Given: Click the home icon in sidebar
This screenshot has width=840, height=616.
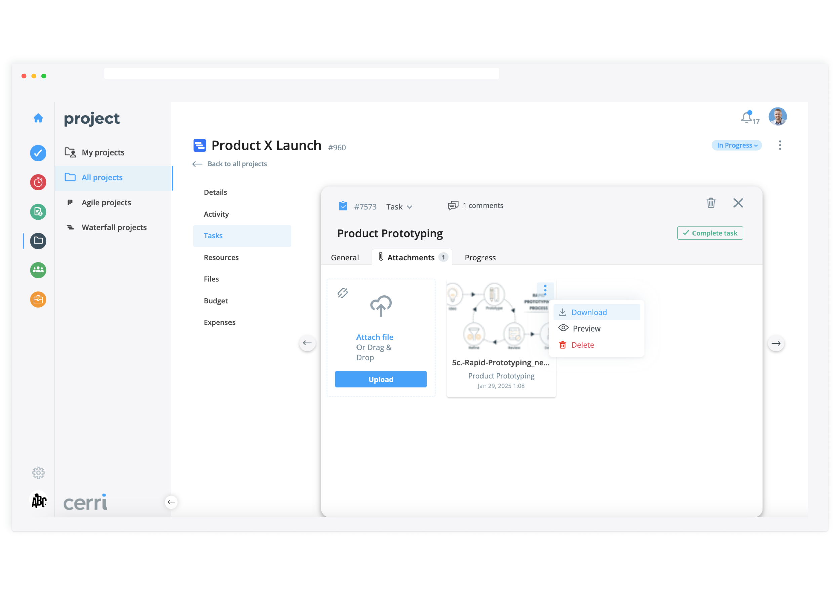Looking at the screenshot, I should point(38,118).
